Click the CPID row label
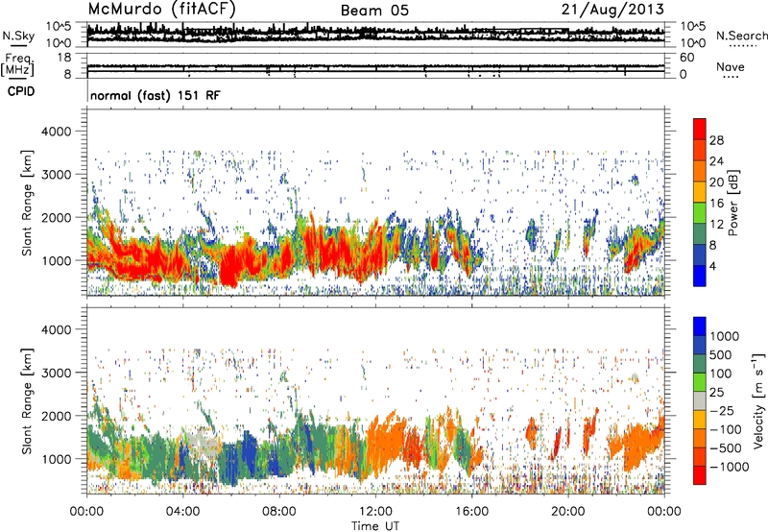Image resolution: width=768 pixels, height=532 pixels. [x=20, y=91]
